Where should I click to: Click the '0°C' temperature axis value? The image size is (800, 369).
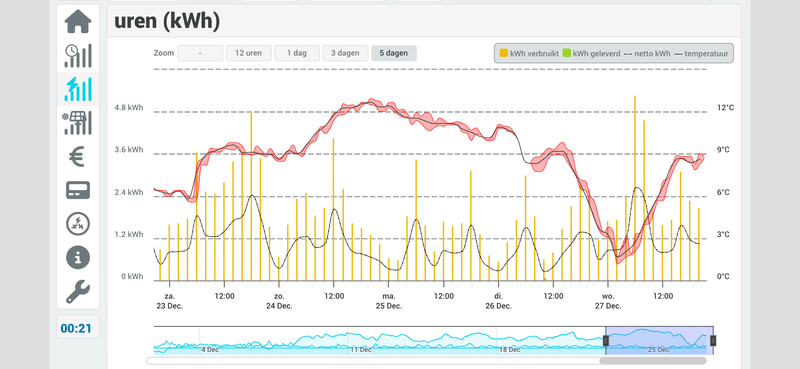point(723,277)
